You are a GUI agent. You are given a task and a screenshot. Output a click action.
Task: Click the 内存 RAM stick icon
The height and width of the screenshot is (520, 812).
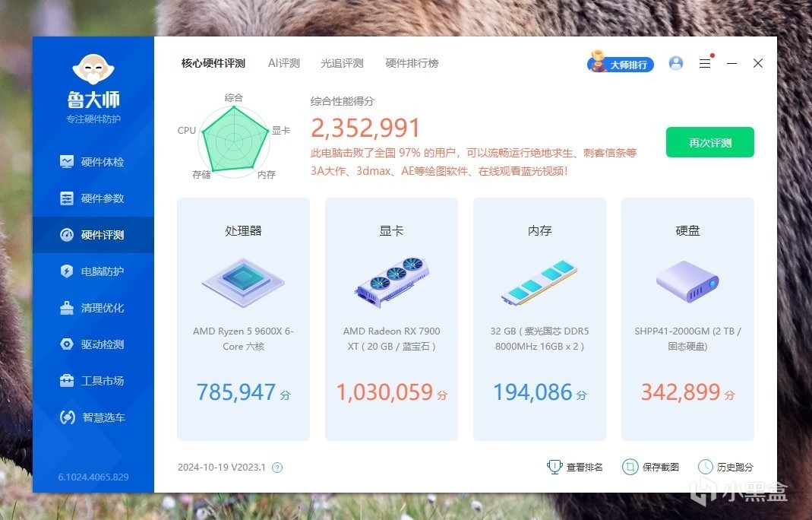(539, 283)
